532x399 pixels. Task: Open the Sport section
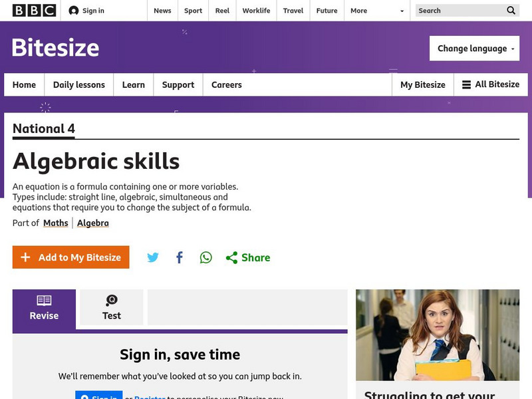tap(193, 11)
